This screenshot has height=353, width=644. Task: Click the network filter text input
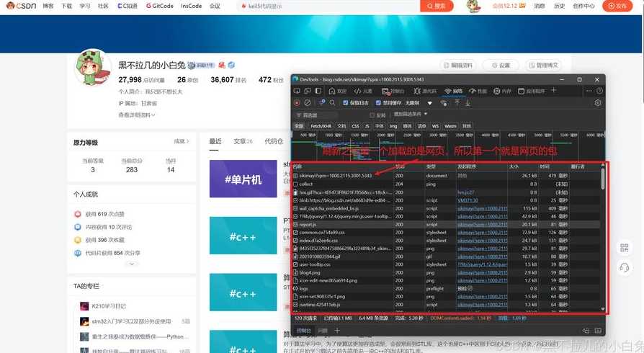tap(316, 115)
